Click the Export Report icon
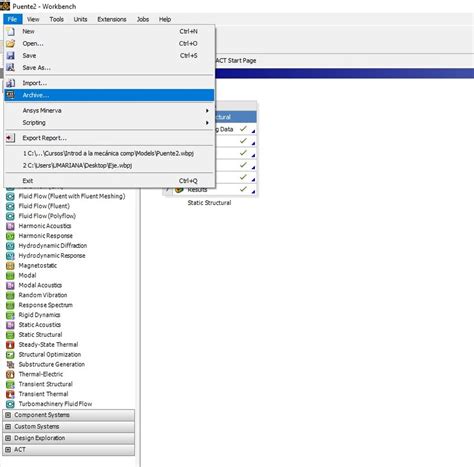Viewport: 474px width, 467px height. tap(11, 138)
